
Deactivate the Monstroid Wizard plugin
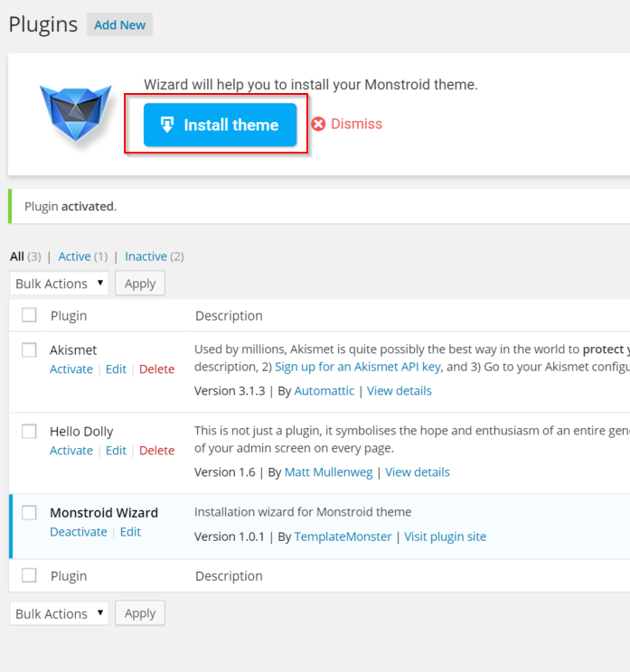coord(79,532)
